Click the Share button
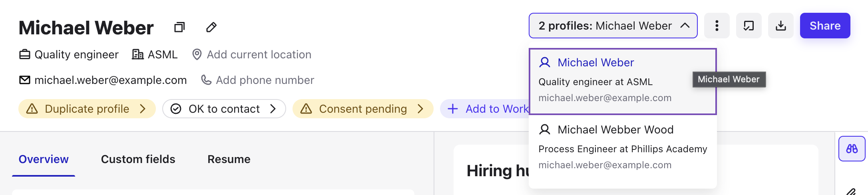 coord(825,26)
